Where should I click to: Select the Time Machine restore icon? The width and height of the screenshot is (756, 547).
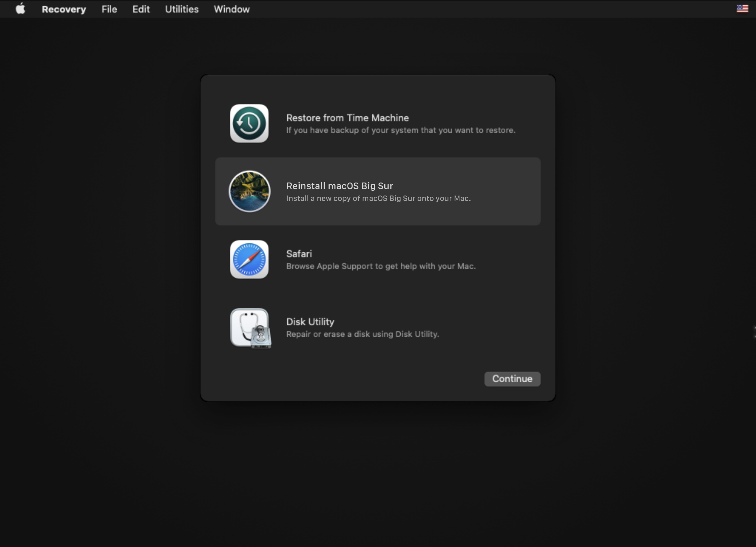(248, 123)
